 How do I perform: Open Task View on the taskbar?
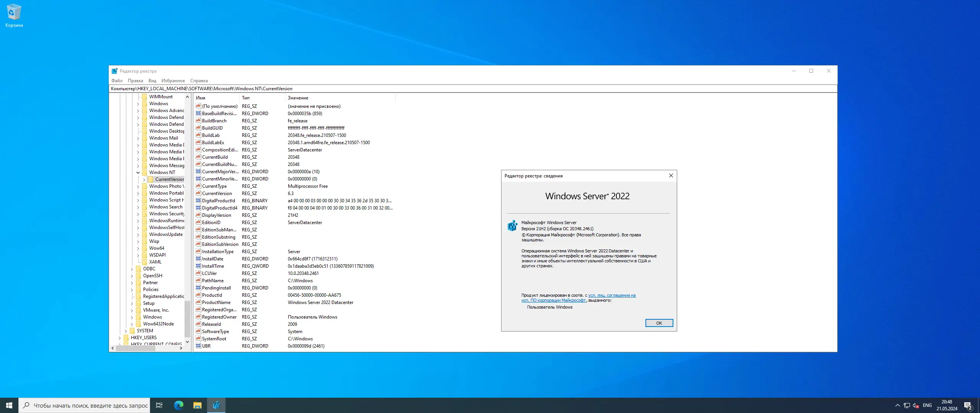point(159,405)
